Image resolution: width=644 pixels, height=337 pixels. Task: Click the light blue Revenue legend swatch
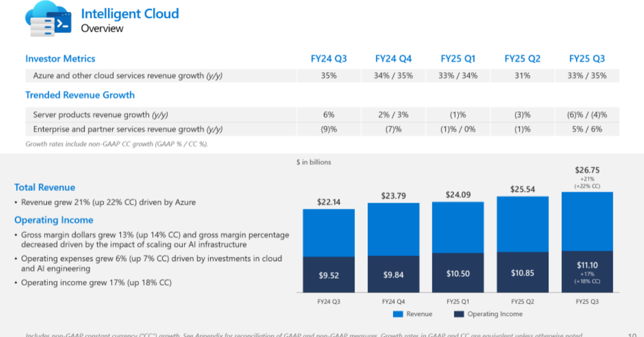[398, 314]
